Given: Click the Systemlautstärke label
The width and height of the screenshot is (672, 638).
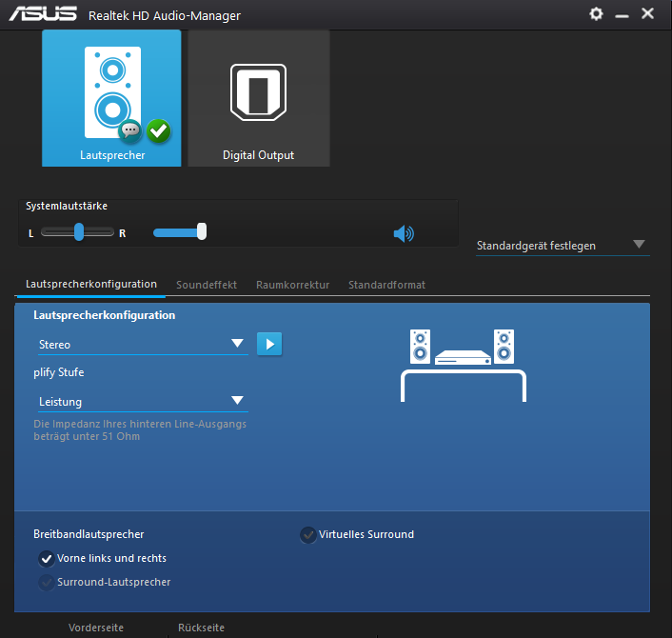Looking at the screenshot, I should point(67,207).
